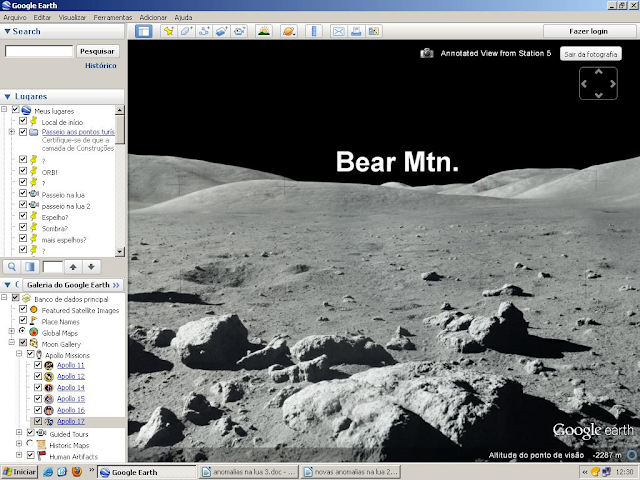This screenshot has height=480, width=640.
Task: Open the Ferramentas menu
Action: [x=113, y=18]
